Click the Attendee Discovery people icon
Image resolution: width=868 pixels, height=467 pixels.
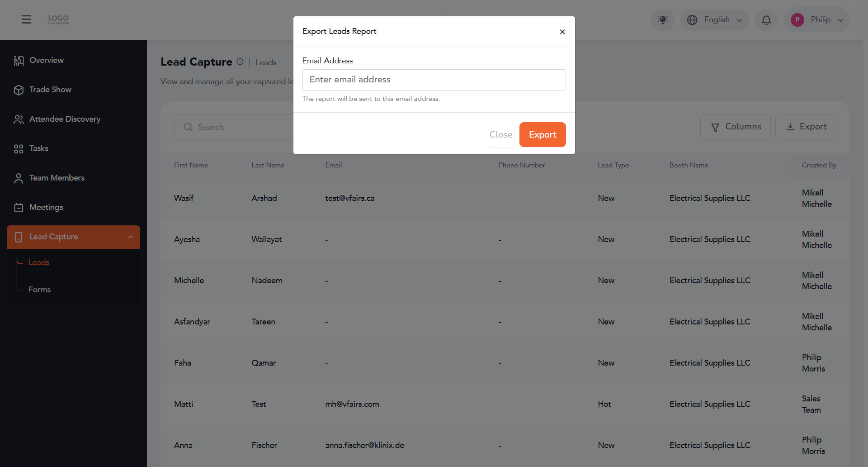click(19, 119)
